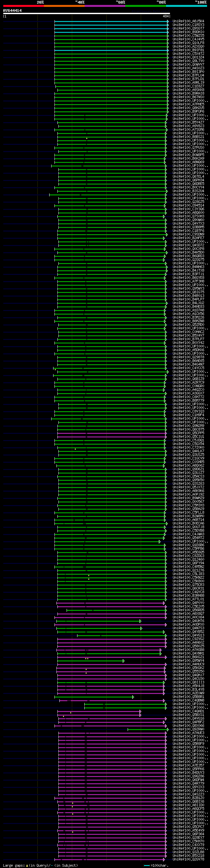Image resolution: width=210 pixels, height=868 pixels.
Task: Select the UniRef100_A8X8Q7 entry
Action: [188, 614]
